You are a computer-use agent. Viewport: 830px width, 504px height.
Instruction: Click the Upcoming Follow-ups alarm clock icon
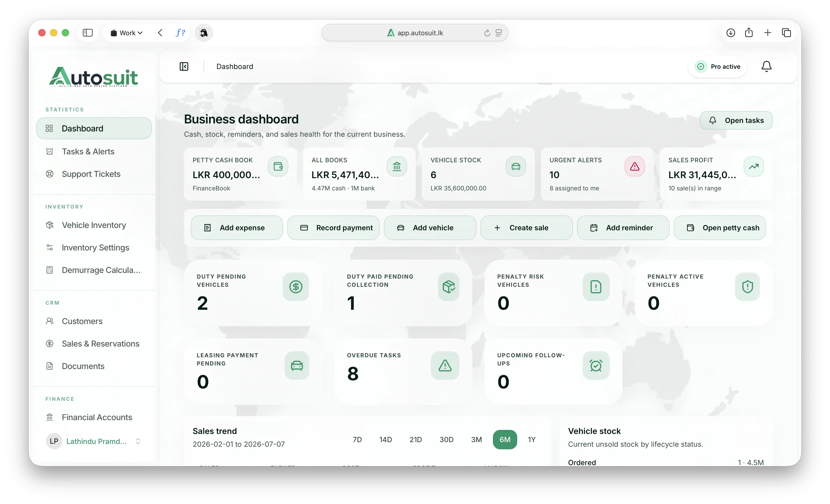[596, 365]
